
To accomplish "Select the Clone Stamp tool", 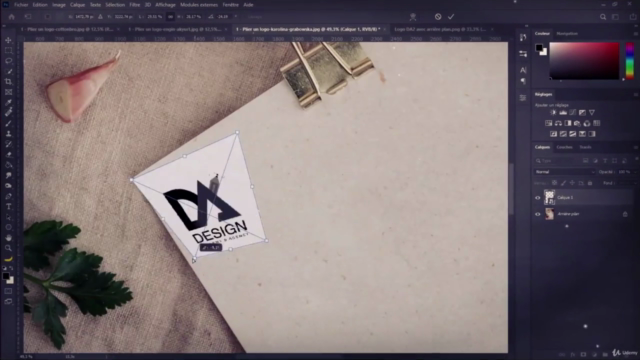I will (x=8, y=133).
